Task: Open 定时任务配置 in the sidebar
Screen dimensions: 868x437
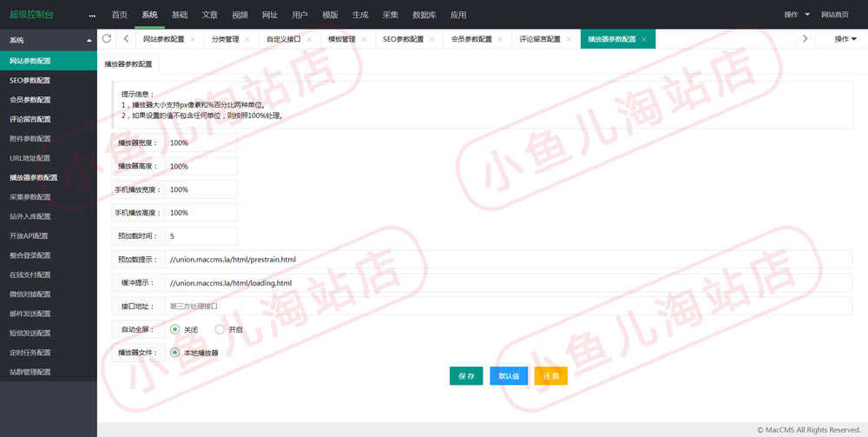Action: point(48,352)
